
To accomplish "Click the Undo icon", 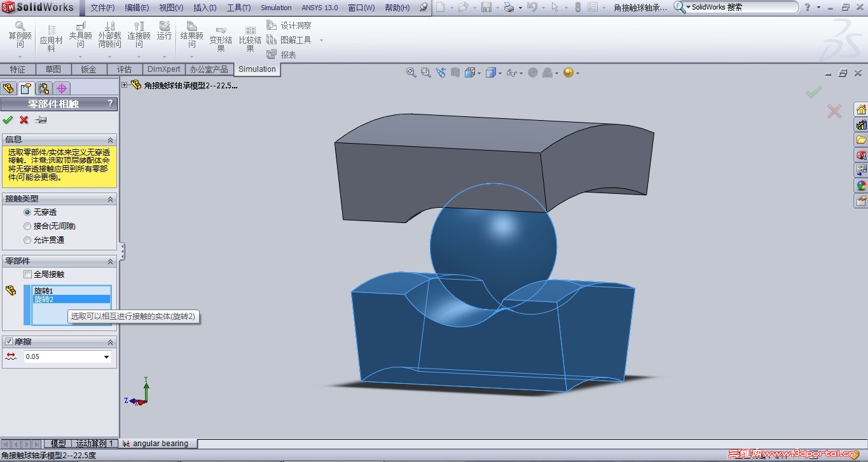I will coord(532,8).
